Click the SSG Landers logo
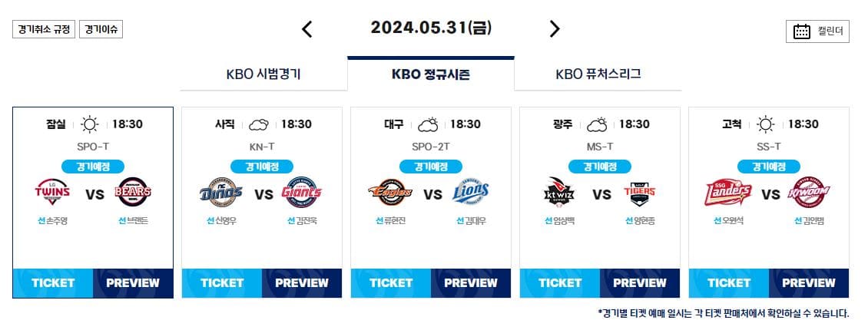 click(x=728, y=193)
